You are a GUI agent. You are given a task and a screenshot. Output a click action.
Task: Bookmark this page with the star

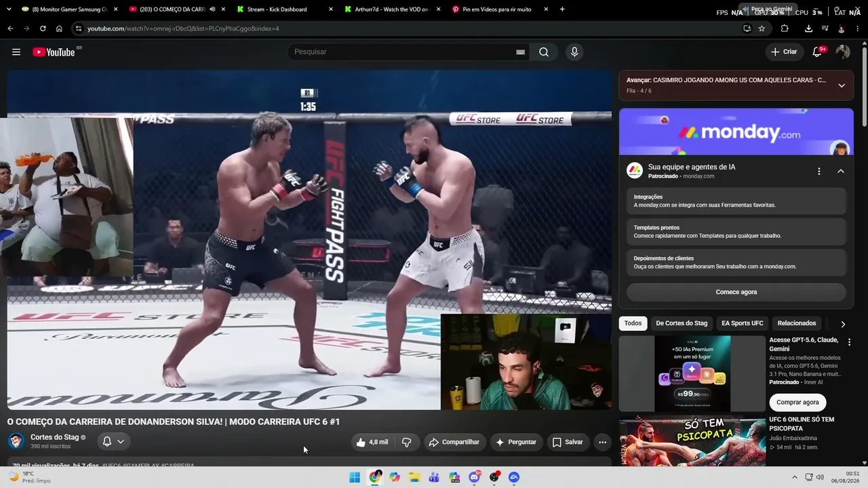click(762, 28)
